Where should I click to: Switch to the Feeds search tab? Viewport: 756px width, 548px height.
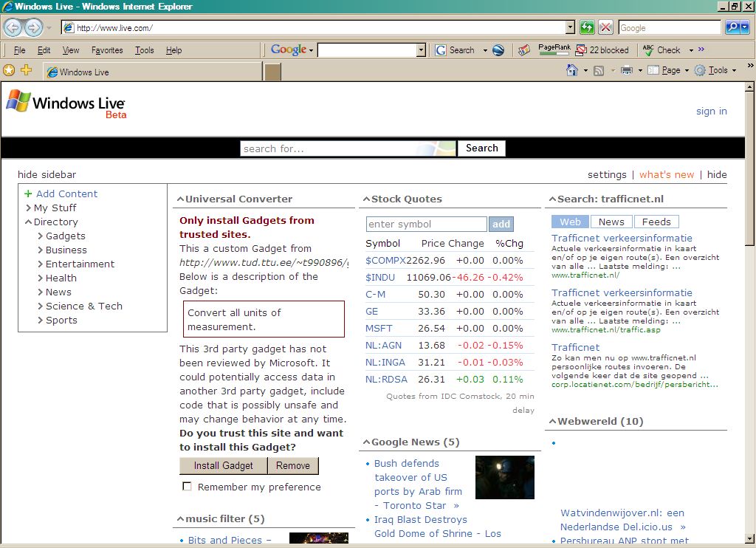point(656,222)
